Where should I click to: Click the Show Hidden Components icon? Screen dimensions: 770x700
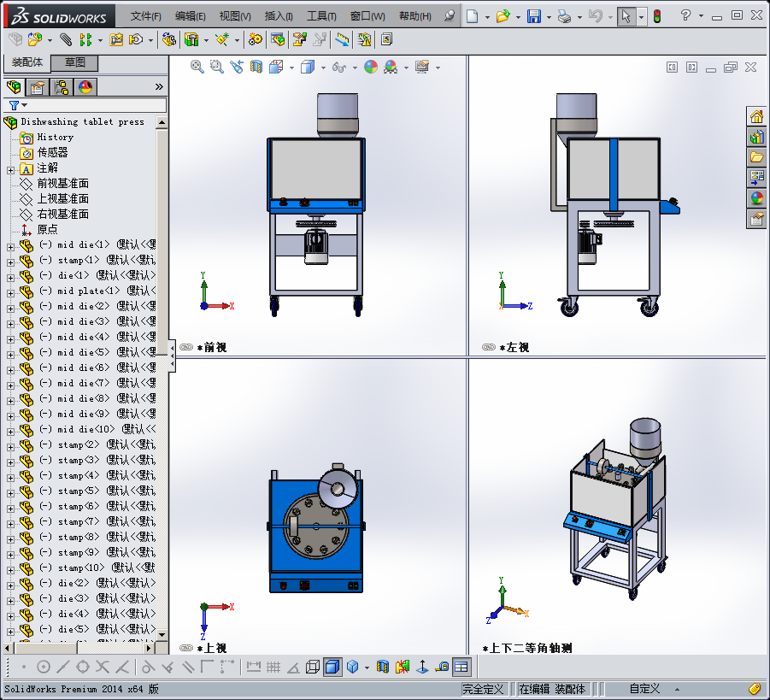pos(169,39)
